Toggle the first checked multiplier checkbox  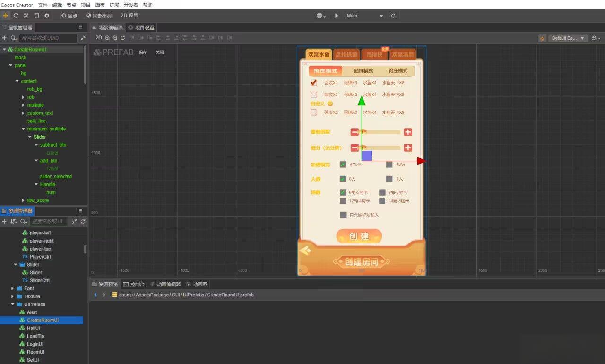pos(314,83)
